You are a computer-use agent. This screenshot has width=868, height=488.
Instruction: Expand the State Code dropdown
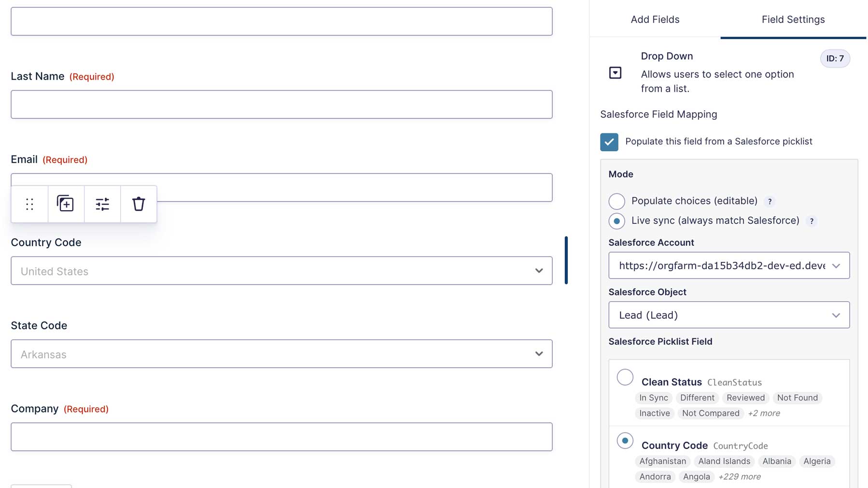[x=281, y=354]
